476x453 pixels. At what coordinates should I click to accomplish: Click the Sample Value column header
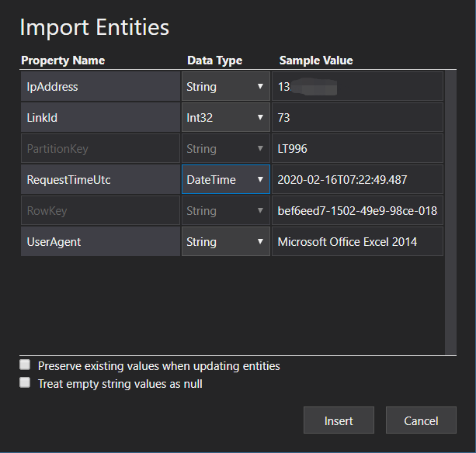[x=316, y=61]
